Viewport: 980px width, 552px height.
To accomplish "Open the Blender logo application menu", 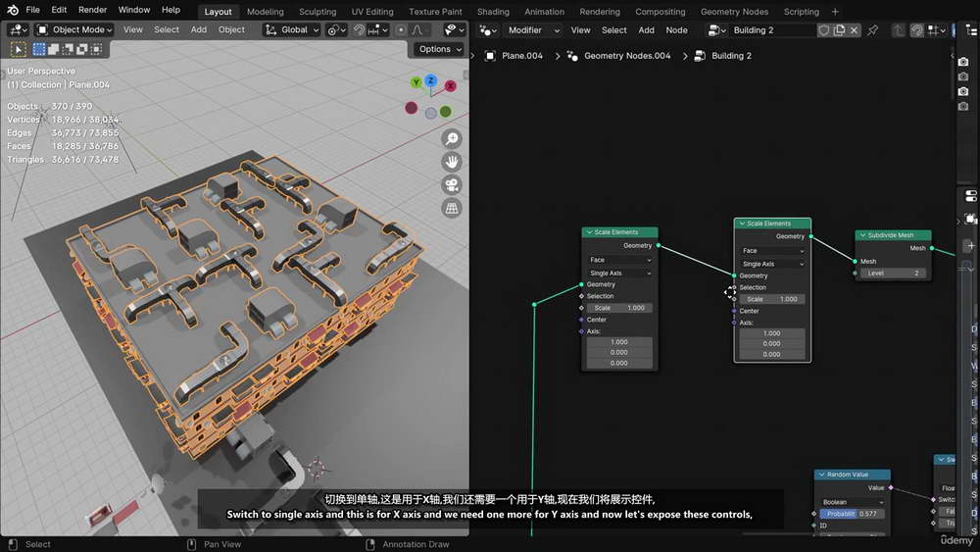I will tap(13, 10).
